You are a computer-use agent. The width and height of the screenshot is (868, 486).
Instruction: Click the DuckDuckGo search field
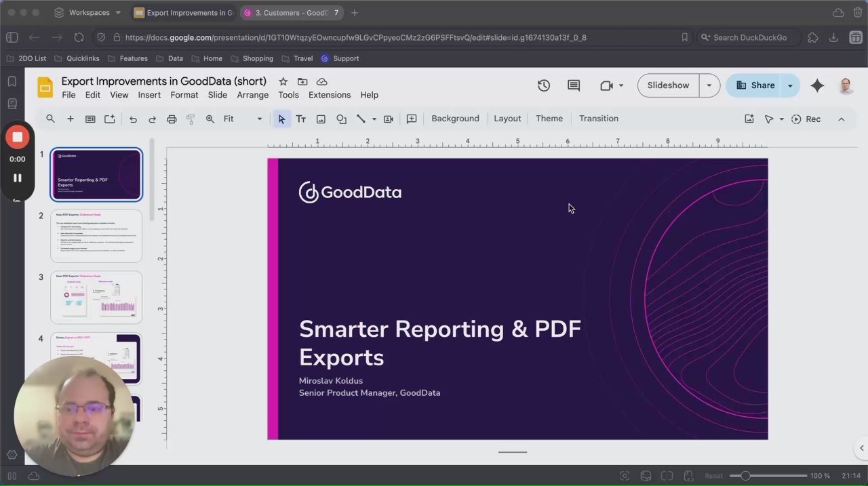pos(749,37)
